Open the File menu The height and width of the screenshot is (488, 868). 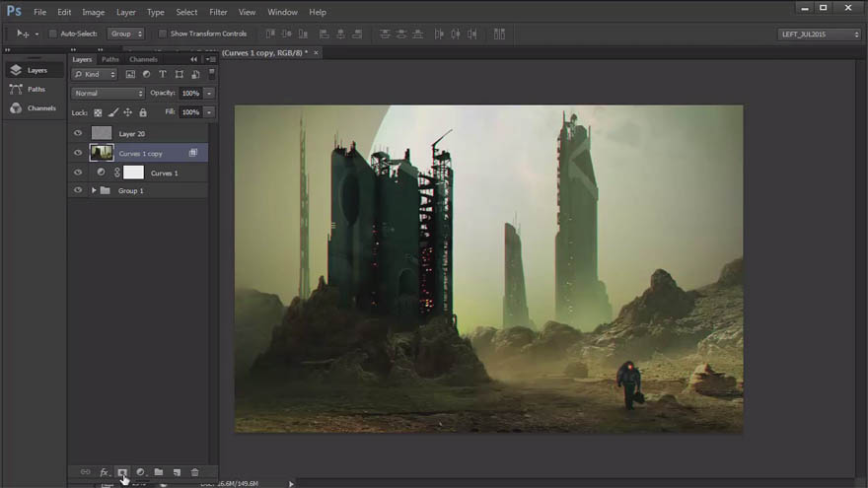[x=39, y=12]
